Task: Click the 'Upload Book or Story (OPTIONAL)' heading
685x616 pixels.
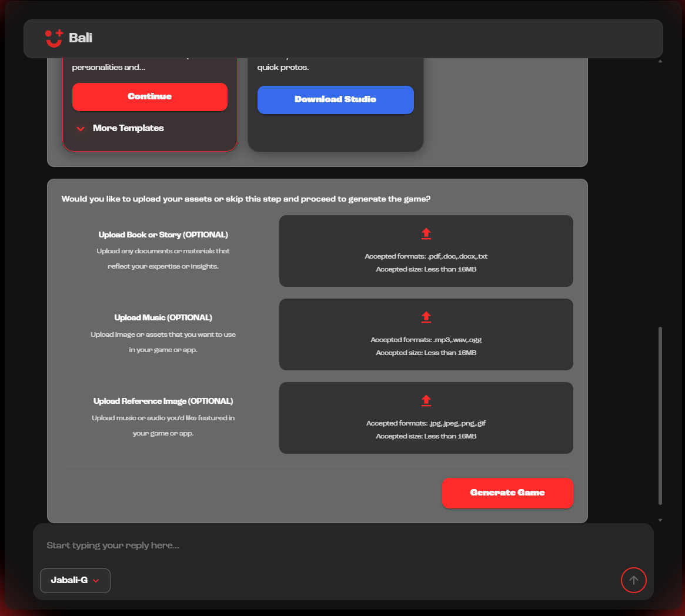Action: (163, 235)
